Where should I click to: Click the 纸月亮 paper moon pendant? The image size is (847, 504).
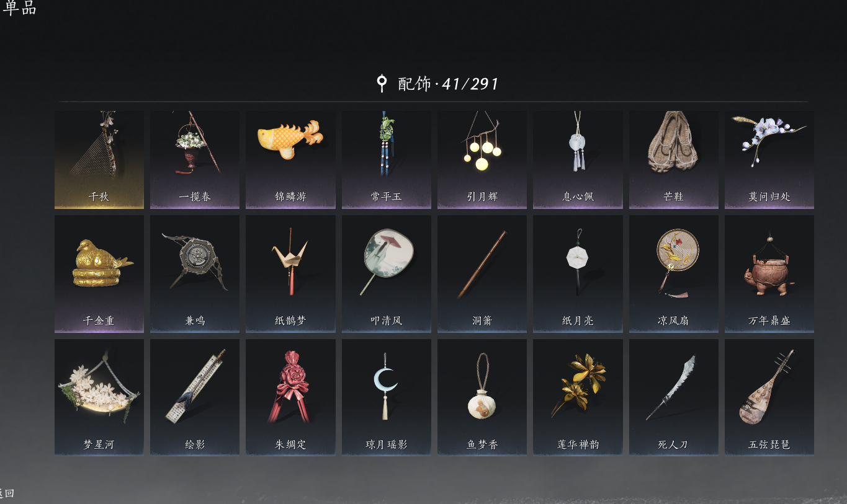click(x=578, y=274)
